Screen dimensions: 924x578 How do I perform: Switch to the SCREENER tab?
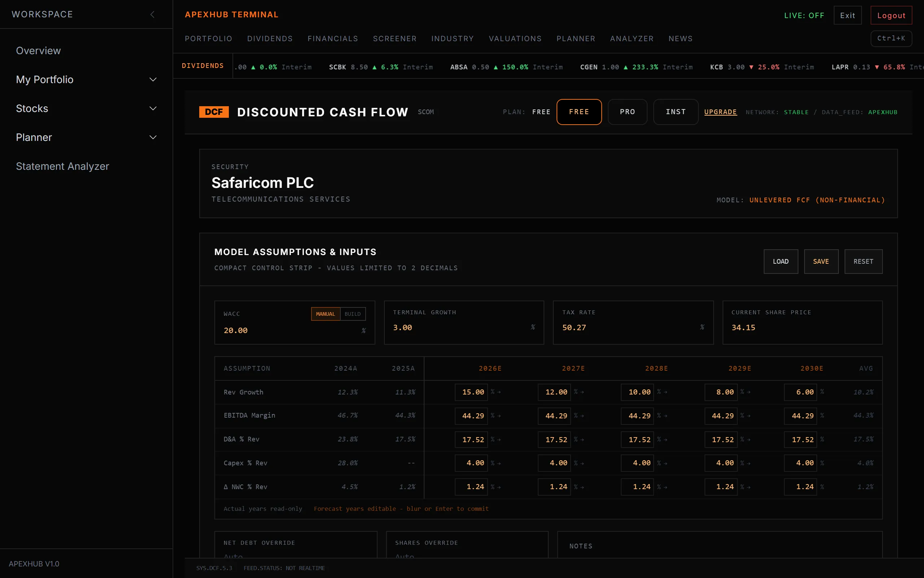pyautogui.click(x=395, y=39)
